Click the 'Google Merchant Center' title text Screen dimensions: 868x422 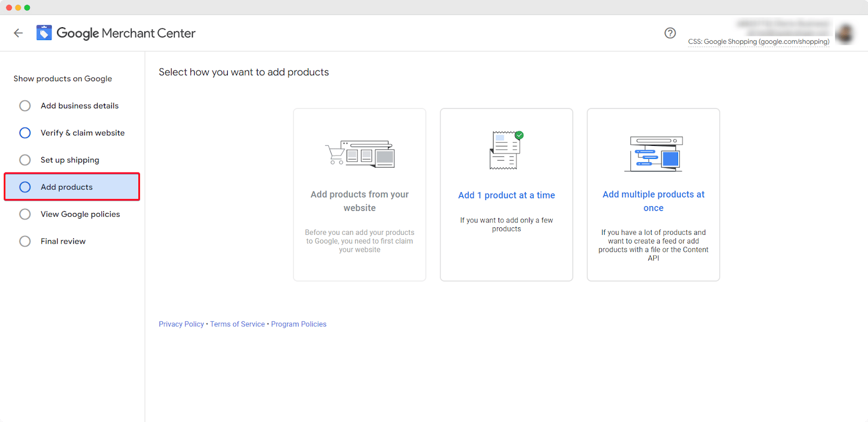point(126,33)
